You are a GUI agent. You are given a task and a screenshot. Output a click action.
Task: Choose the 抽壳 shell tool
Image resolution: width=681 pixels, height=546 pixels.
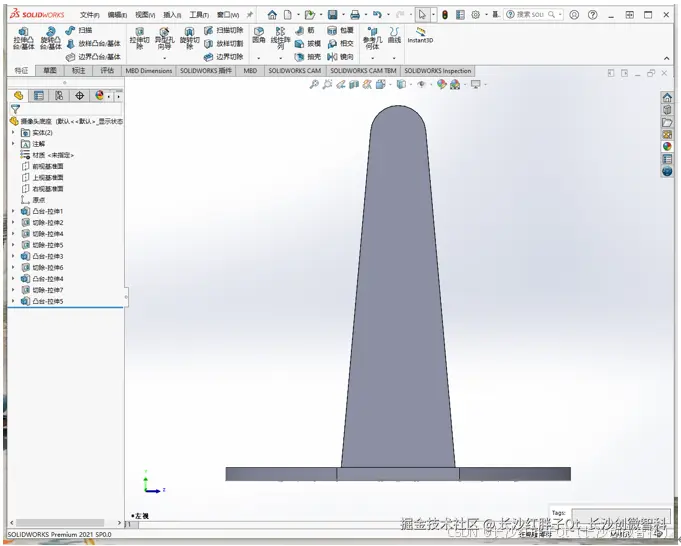click(x=307, y=57)
